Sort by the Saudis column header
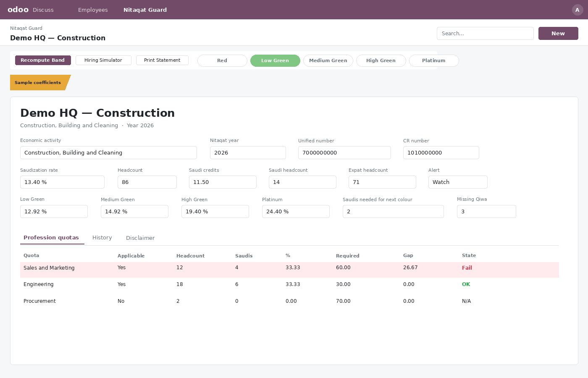The width and height of the screenshot is (588, 378). (244, 255)
